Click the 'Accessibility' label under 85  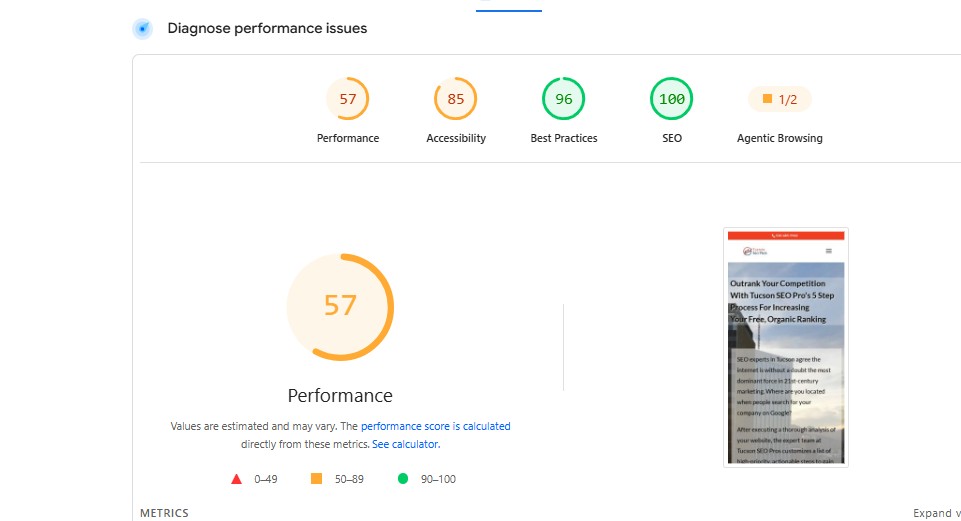coord(456,139)
